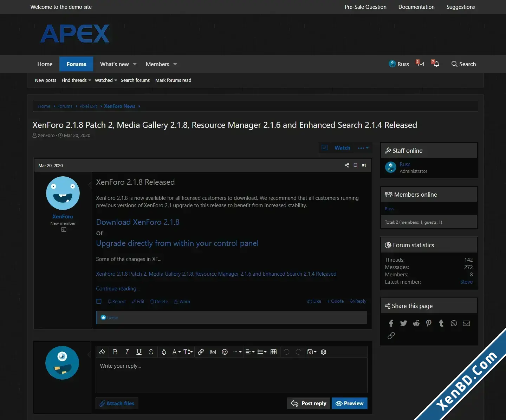Open Russ account menu
This screenshot has width=506, height=420.
click(399, 64)
